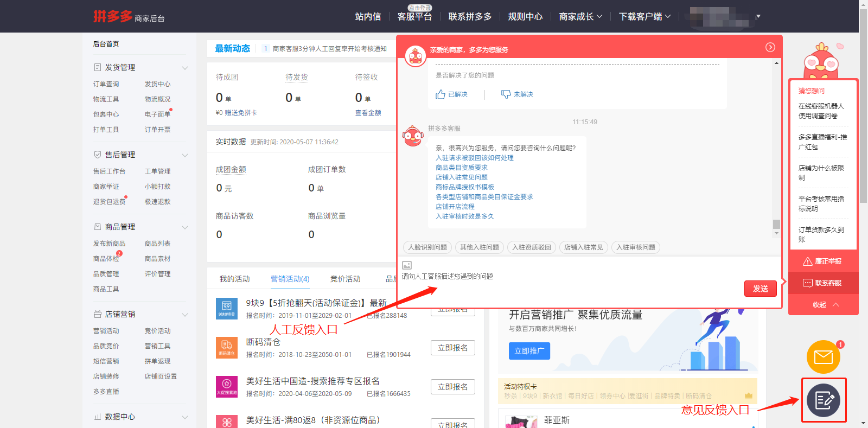Click the 店铺营销 gift icon
The height and width of the screenshot is (428, 868).
click(98, 314)
